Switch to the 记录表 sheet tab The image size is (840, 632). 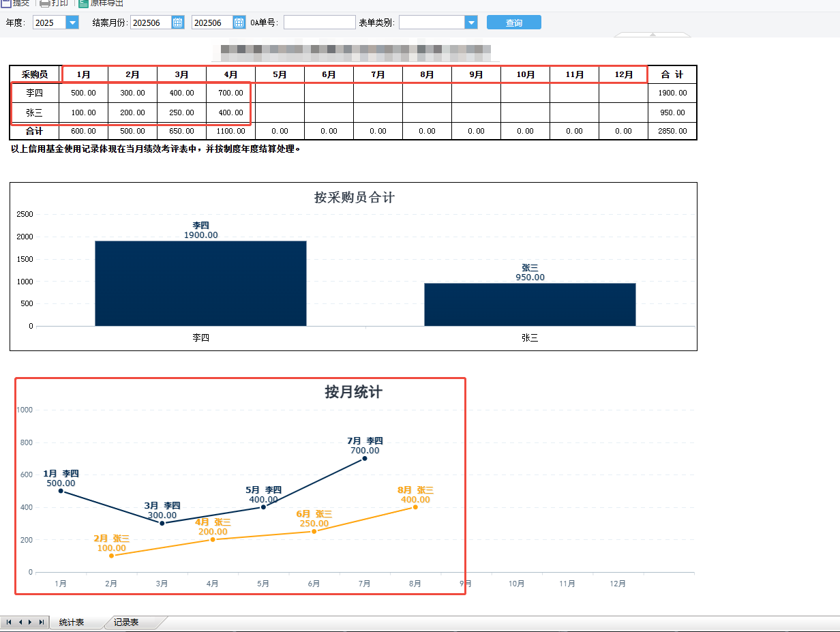click(x=126, y=622)
